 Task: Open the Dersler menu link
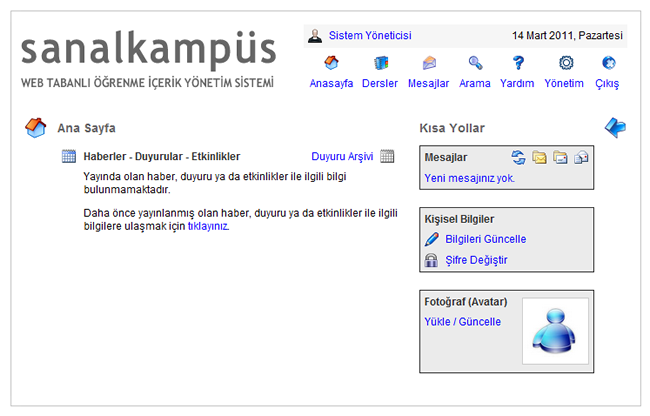[x=380, y=83]
